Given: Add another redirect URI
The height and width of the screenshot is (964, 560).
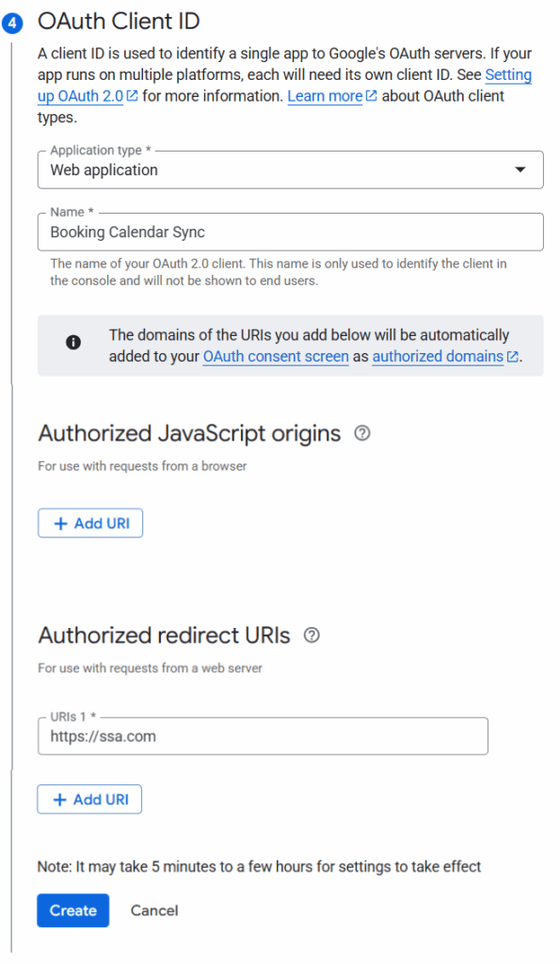Looking at the screenshot, I should pyautogui.click(x=88, y=798).
